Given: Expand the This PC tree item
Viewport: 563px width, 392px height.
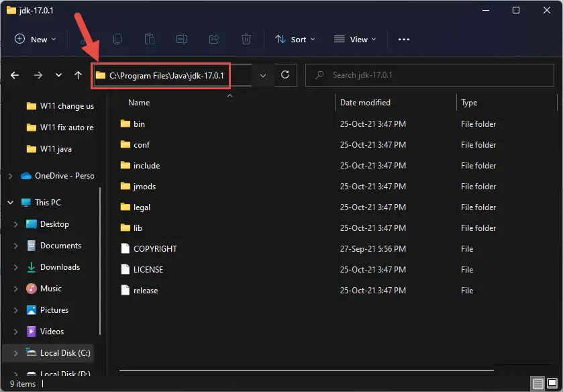Looking at the screenshot, I should [x=9, y=202].
